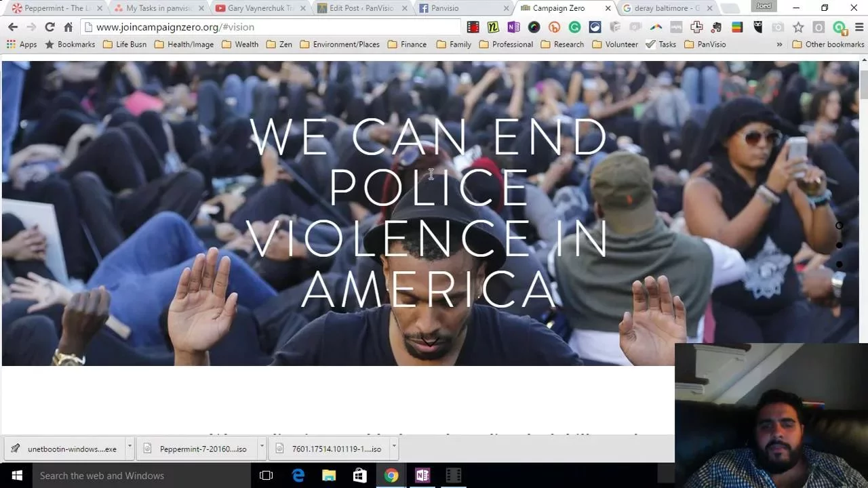Viewport: 868px width, 488px height.
Task: Open the PanVisio bookmarks folder
Action: [705, 44]
